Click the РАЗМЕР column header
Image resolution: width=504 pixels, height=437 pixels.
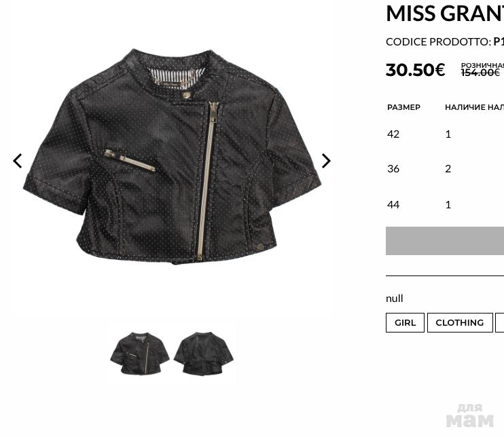point(403,107)
